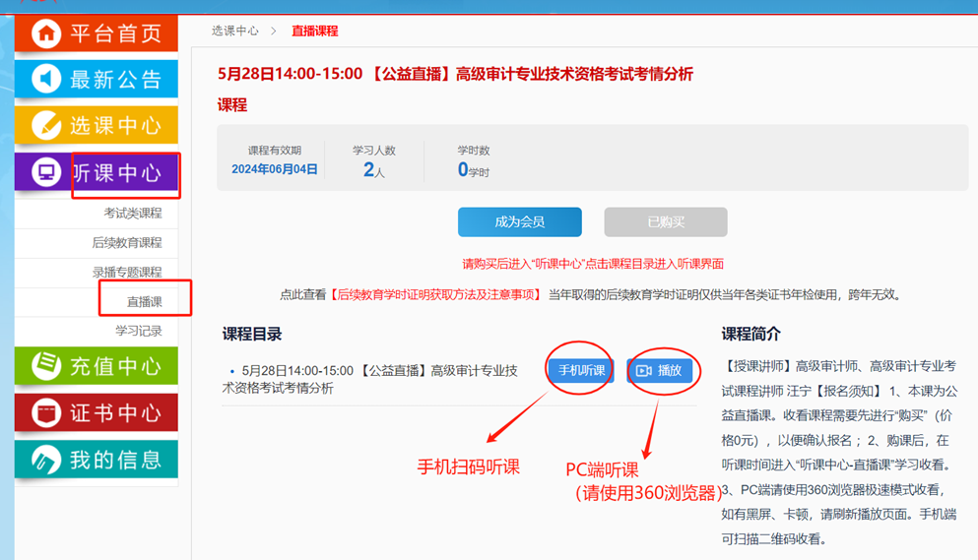This screenshot has width=978, height=560.
Task: Click the 成为会员 button
Action: click(519, 222)
